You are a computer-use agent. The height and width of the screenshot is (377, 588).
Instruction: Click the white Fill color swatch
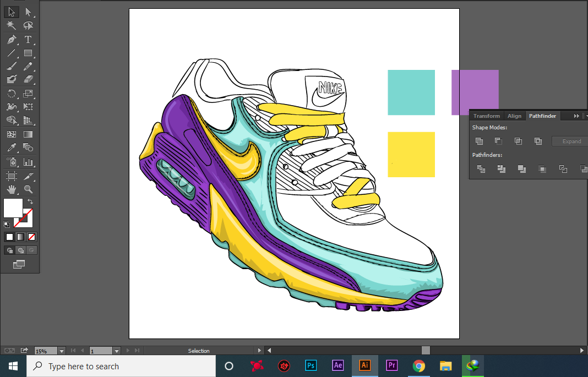(x=13, y=208)
